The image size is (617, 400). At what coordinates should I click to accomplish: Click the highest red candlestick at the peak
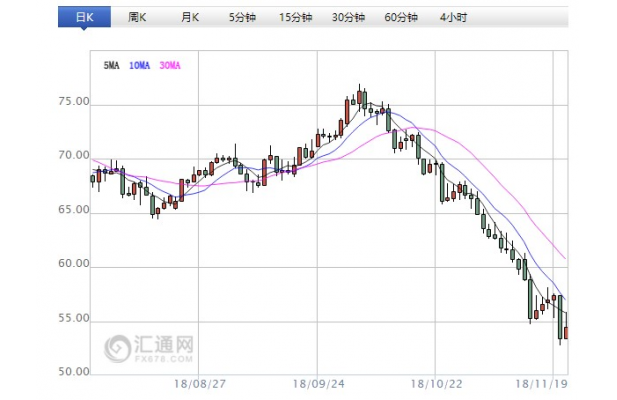tap(358, 95)
